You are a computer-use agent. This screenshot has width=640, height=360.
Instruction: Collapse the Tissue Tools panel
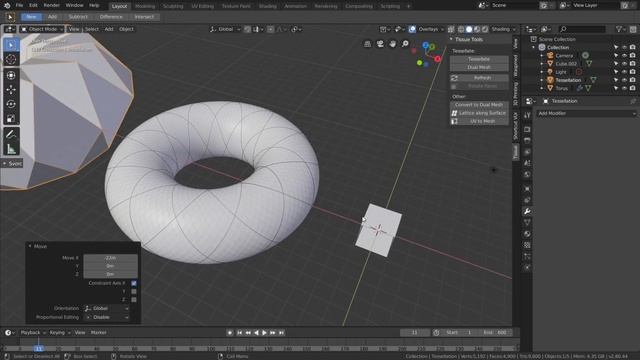[451, 39]
